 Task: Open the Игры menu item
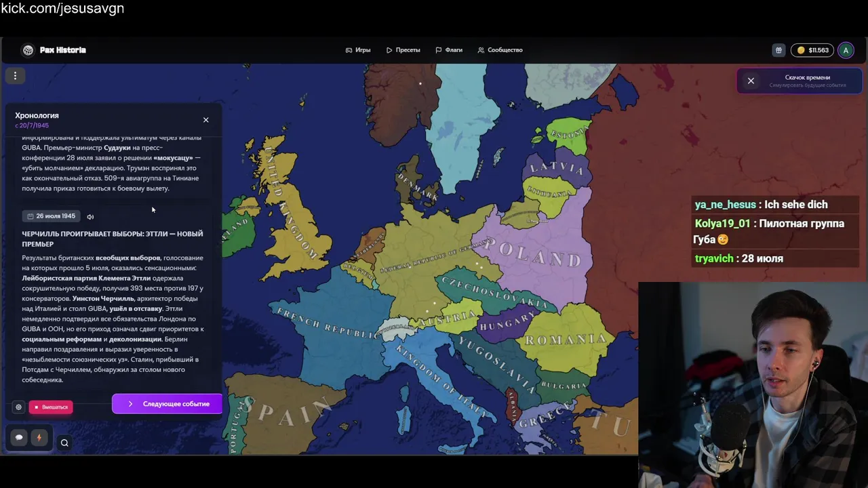pos(358,50)
